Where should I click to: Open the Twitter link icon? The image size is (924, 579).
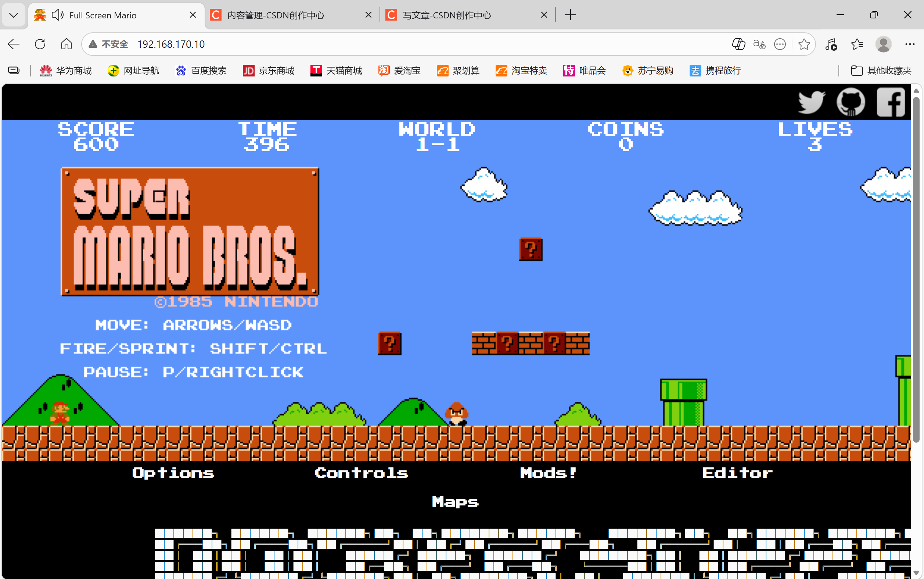pos(812,102)
